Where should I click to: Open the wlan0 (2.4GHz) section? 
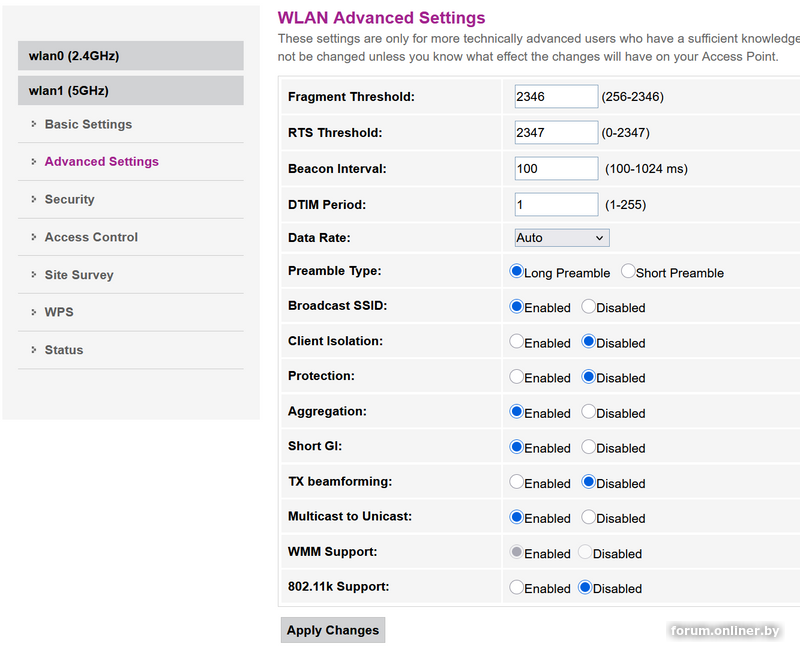130,56
